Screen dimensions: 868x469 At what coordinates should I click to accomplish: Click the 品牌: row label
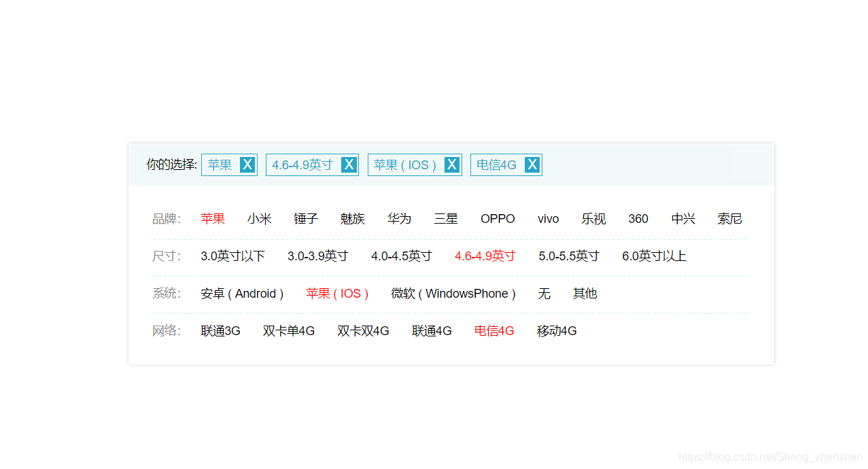(x=167, y=219)
